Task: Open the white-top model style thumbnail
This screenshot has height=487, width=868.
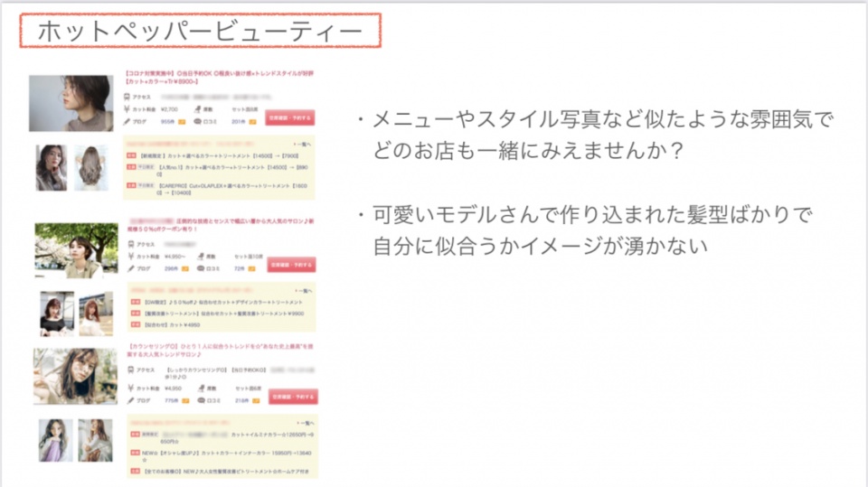Action: (x=96, y=314)
